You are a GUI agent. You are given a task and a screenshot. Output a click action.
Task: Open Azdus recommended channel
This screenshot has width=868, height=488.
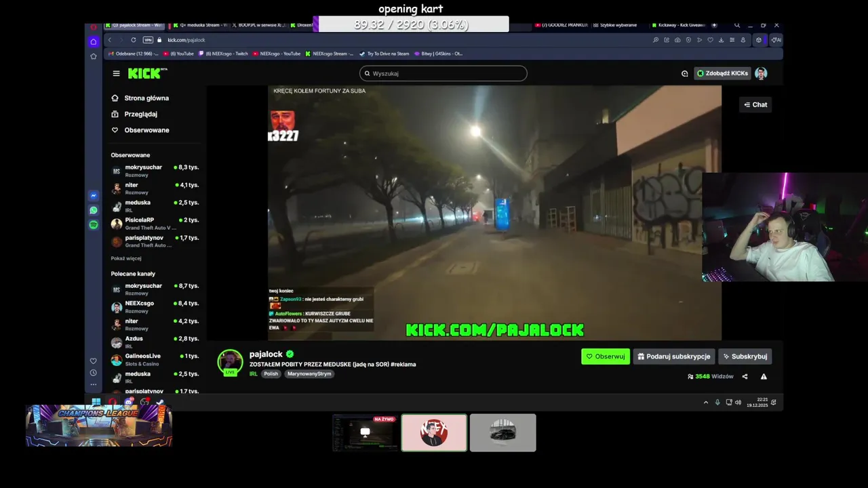pos(155,342)
